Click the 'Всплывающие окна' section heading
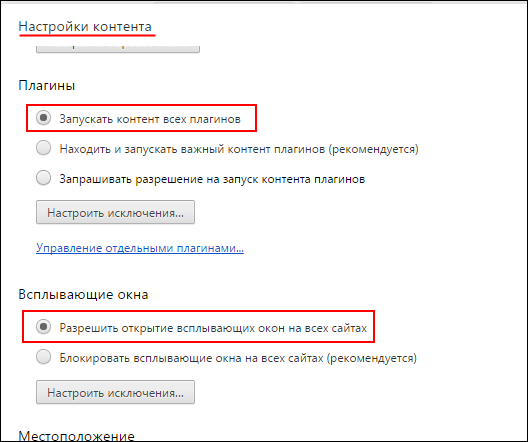The image size is (528, 442). tap(83, 295)
